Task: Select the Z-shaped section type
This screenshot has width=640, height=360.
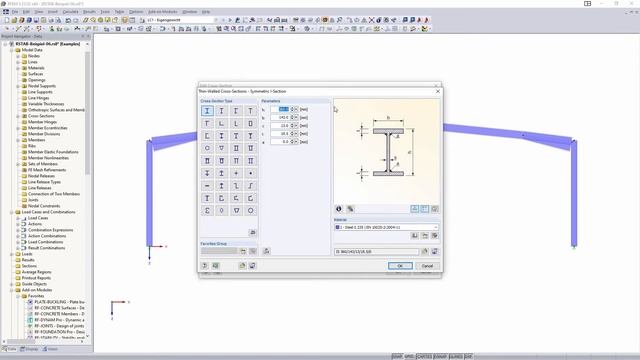Action: pos(236,186)
